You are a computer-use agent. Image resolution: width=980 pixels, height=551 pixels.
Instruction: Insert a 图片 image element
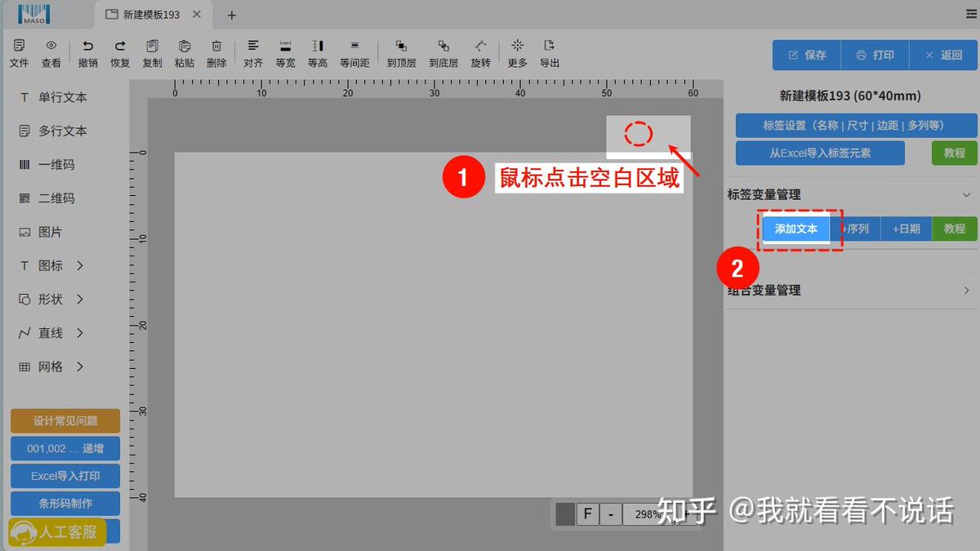tap(41, 232)
